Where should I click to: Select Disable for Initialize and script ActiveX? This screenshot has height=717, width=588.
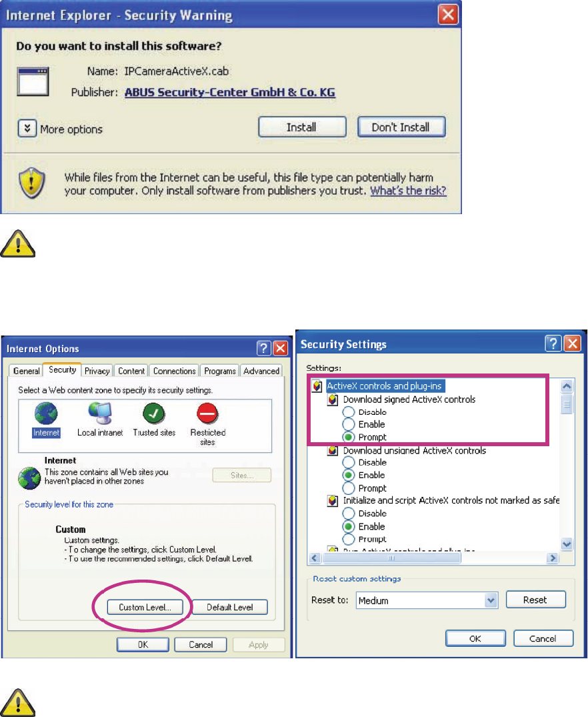(x=349, y=514)
